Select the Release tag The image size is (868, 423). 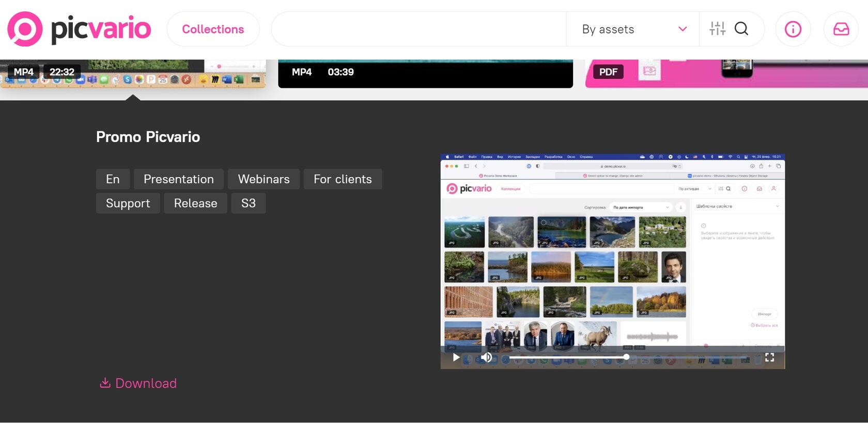pyautogui.click(x=195, y=203)
